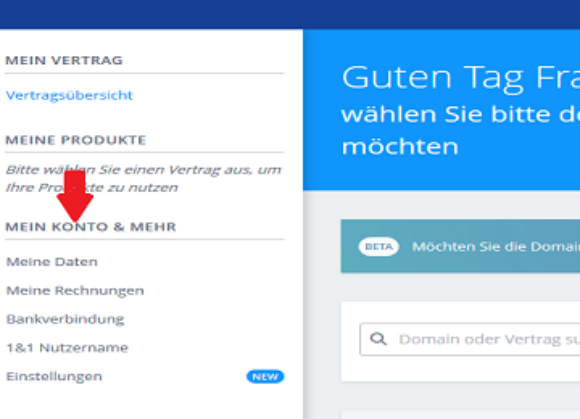580x419 pixels.
Task: Open the Bankverbindung page
Action: [65, 319]
